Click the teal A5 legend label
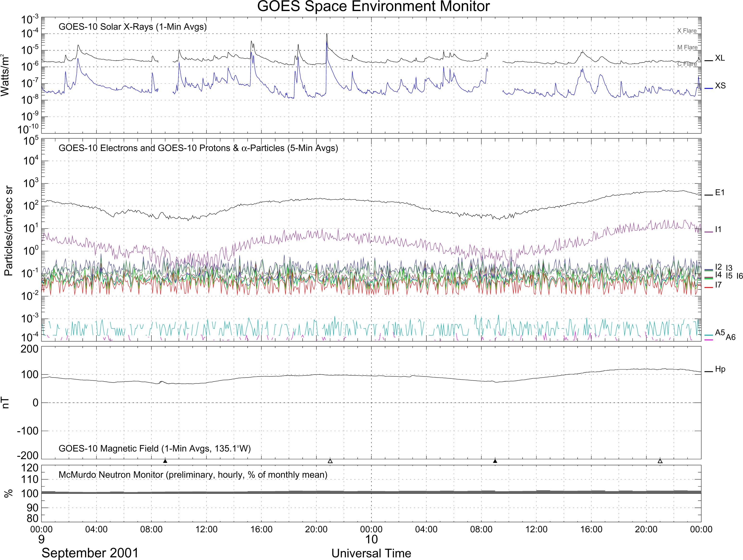The width and height of the screenshot is (743, 560). click(x=719, y=333)
